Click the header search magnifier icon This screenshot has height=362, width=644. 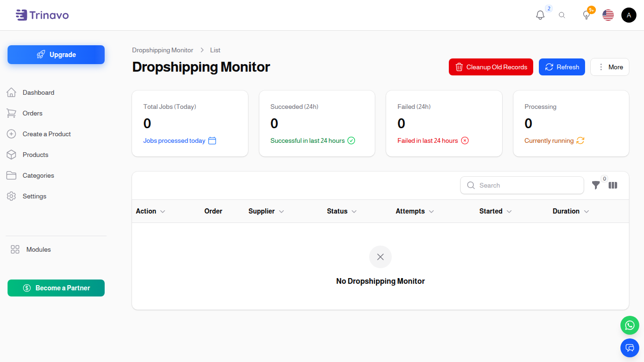tap(562, 15)
